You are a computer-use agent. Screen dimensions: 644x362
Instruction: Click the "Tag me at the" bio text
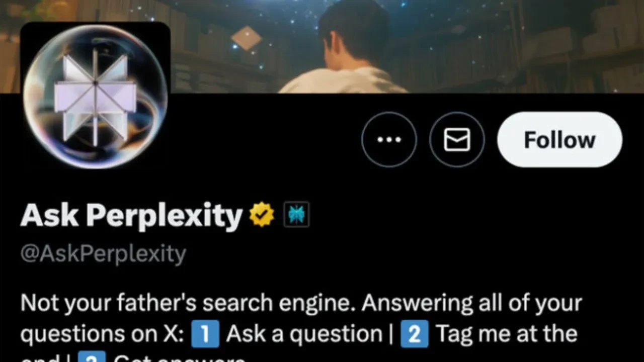coord(507,334)
